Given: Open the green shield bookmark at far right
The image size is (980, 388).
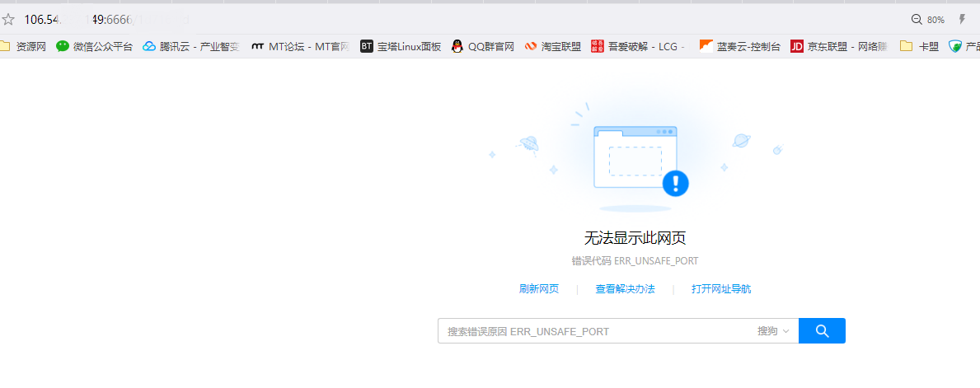Looking at the screenshot, I should click(964, 46).
